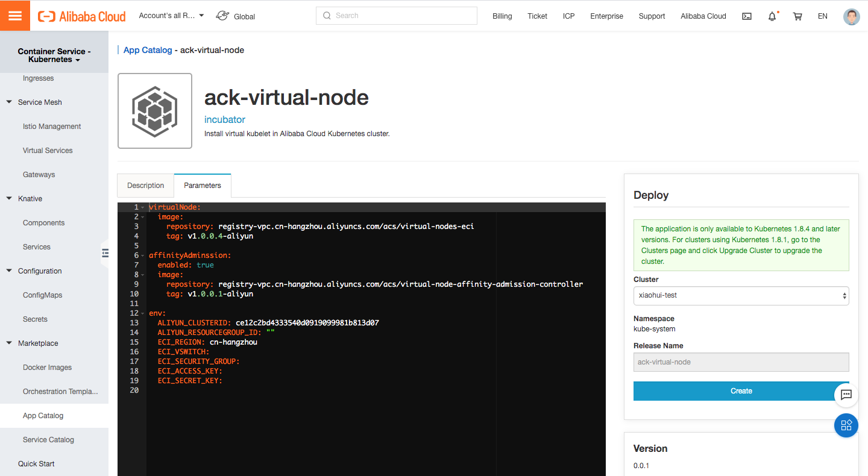Open Ingresses in the sidebar
This screenshot has height=476, width=868.
(x=39, y=78)
